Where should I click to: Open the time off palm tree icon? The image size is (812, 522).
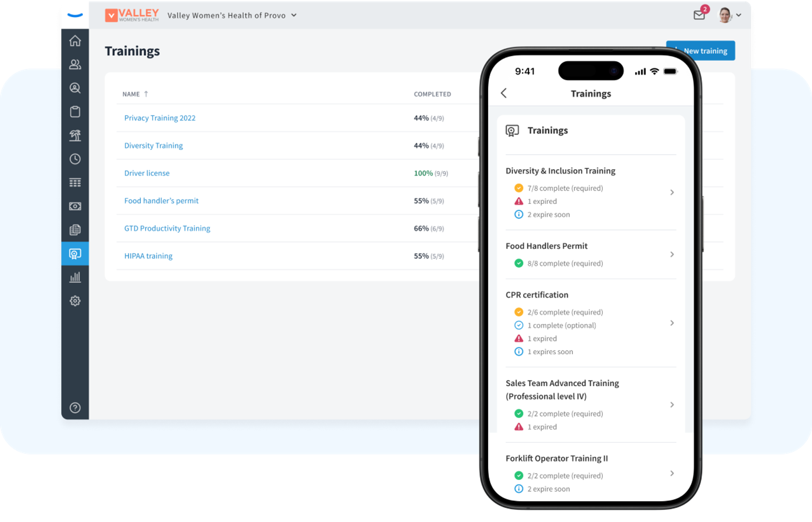point(75,136)
